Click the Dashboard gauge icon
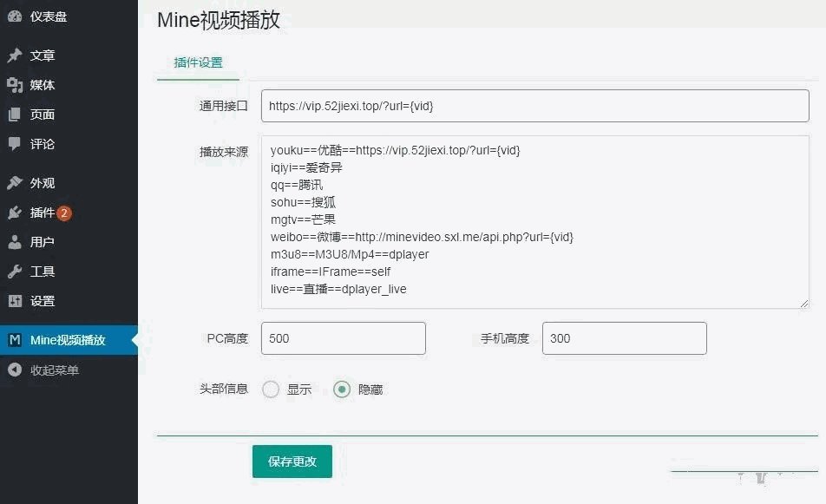 pyautogui.click(x=15, y=16)
